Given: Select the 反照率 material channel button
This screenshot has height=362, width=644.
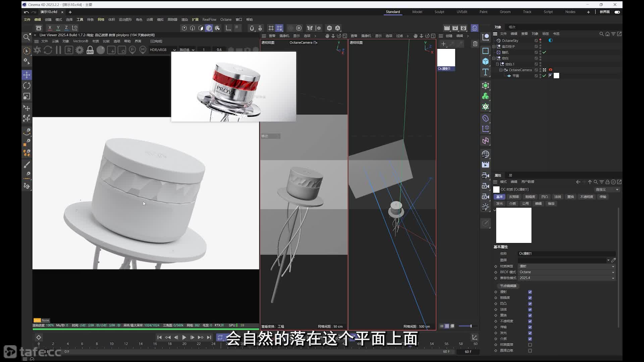Looking at the screenshot, I should pos(514,197).
